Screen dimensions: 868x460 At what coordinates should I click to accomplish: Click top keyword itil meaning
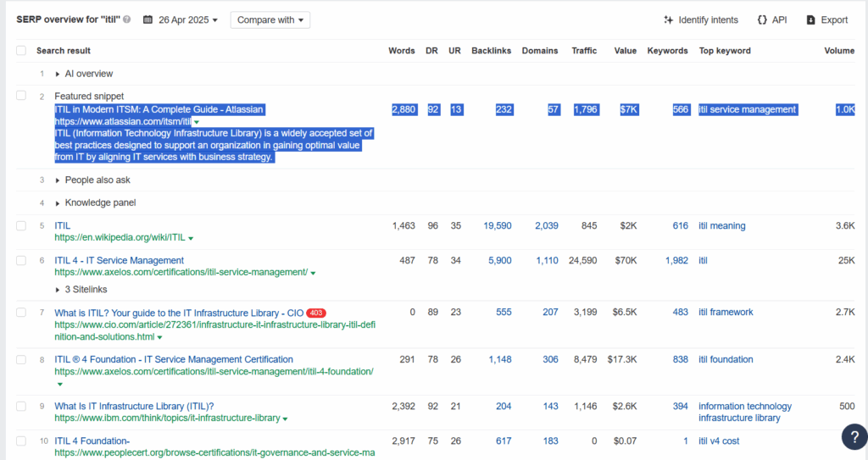click(x=722, y=226)
